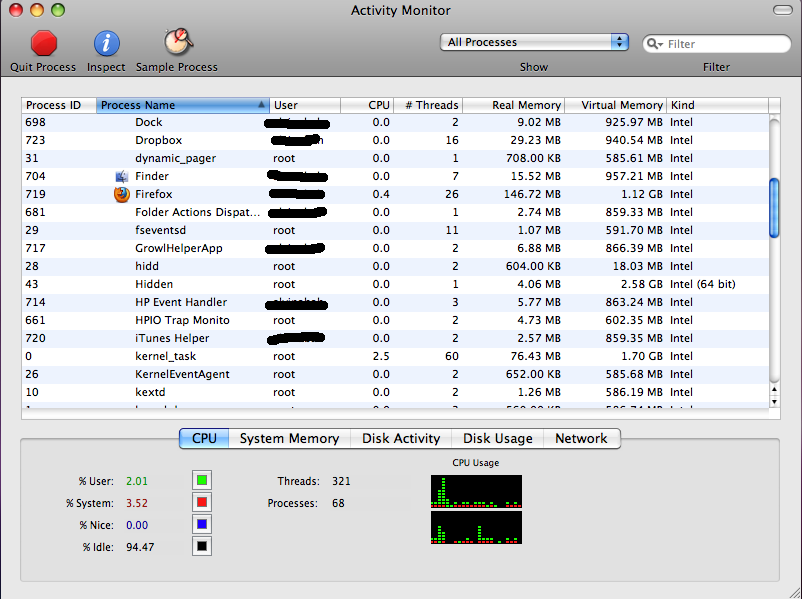Image resolution: width=802 pixels, height=599 pixels.
Task: Open the Disk Usage tab
Action: [497, 439]
